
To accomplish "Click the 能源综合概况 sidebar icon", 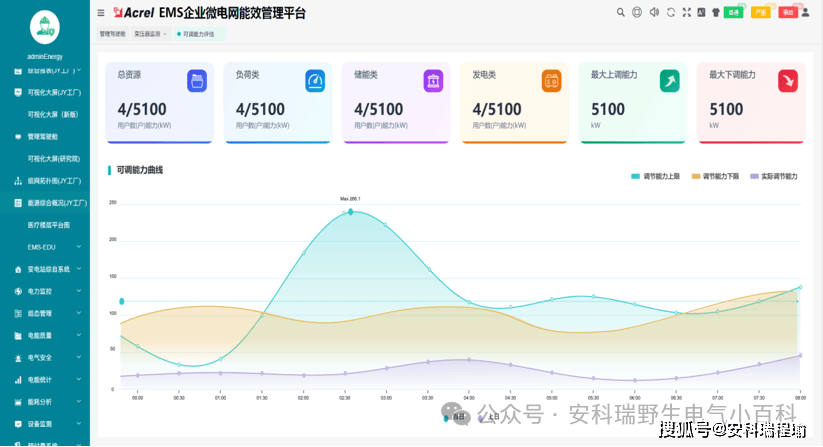I will (x=18, y=203).
